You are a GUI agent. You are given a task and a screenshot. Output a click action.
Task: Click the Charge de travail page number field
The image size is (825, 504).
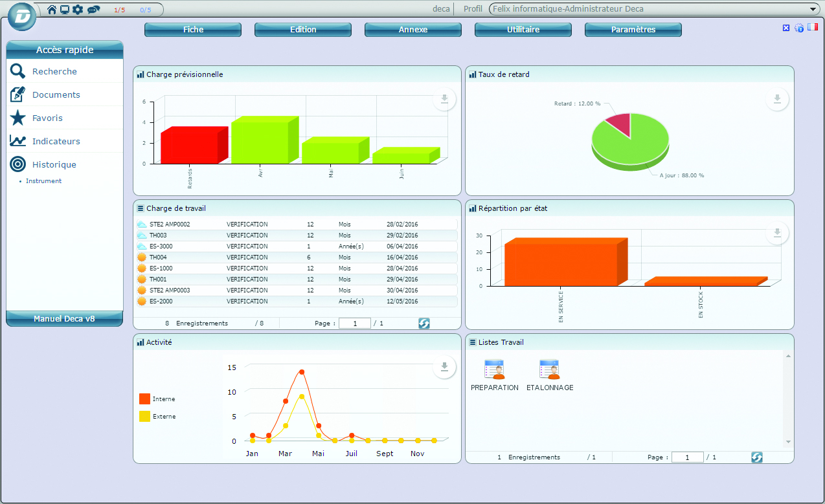[x=354, y=323]
